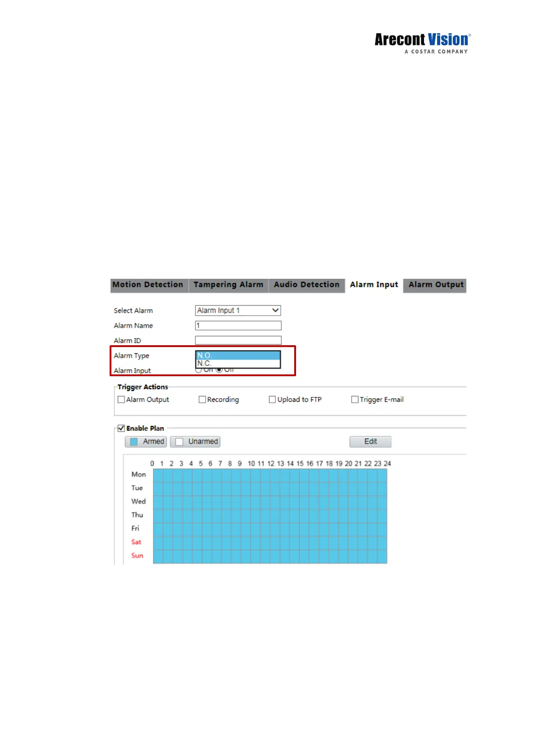This screenshot has height=756, width=535.
Task: Select the Alarm Input tab
Action: click(374, 285)
